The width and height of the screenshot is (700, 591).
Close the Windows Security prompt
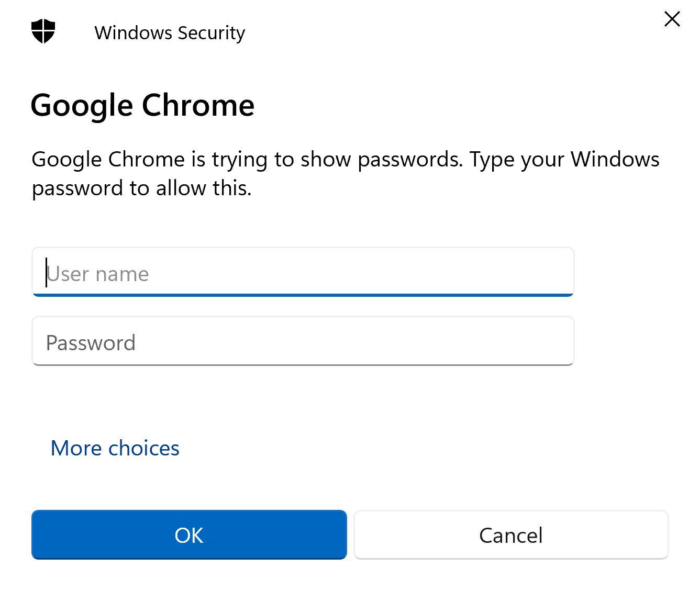coord(672,19)
